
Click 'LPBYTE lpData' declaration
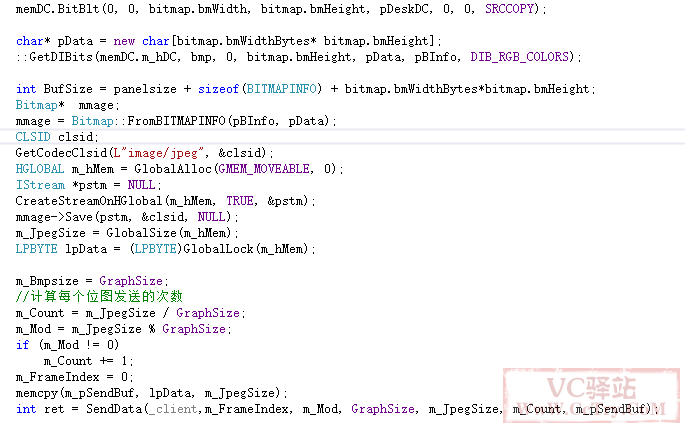[x=61, y=249]
